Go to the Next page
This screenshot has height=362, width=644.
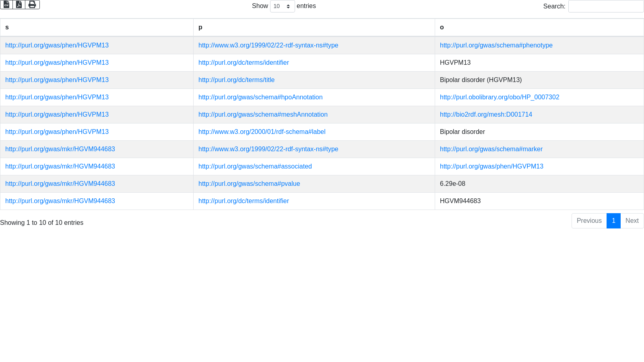[632, 221]
